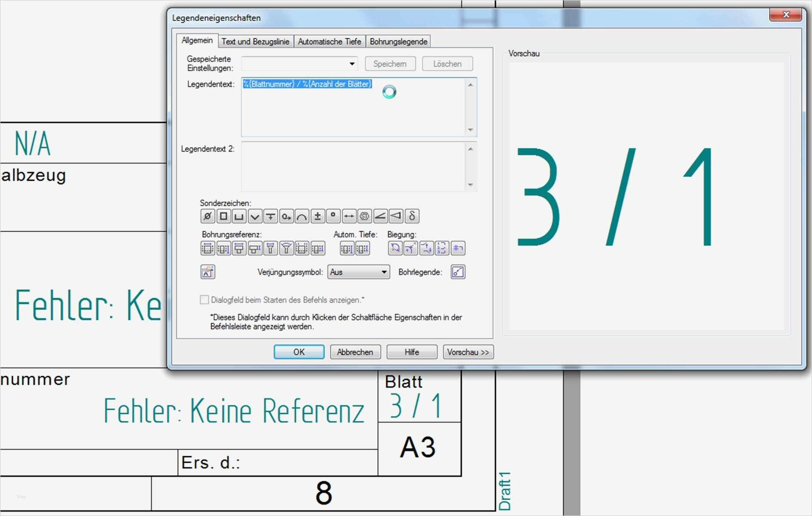812x516 pixels.
Task: Insert the degree symbol
Action: (333, 216)
